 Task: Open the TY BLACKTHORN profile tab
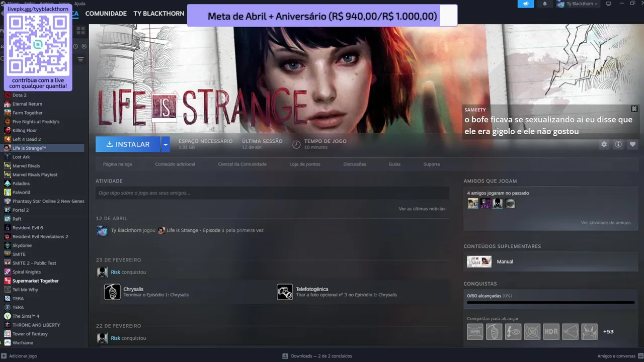(x=159, y=14)
